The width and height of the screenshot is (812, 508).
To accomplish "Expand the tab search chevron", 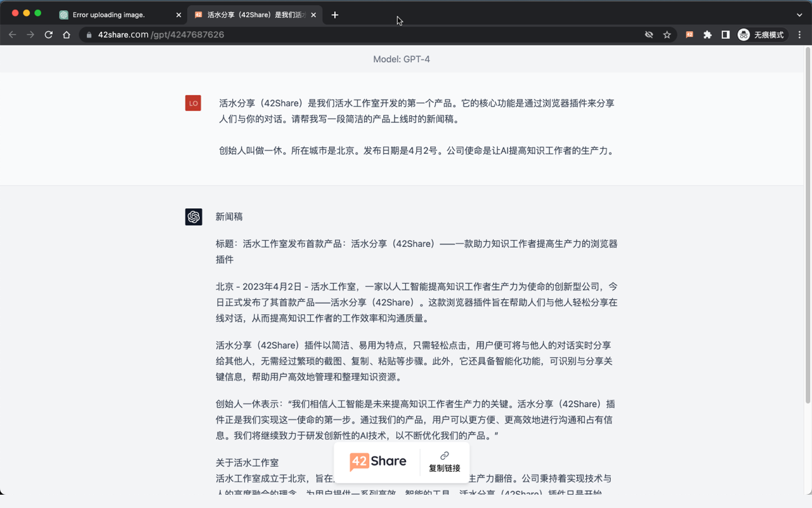I will click(x=799, y=15).
